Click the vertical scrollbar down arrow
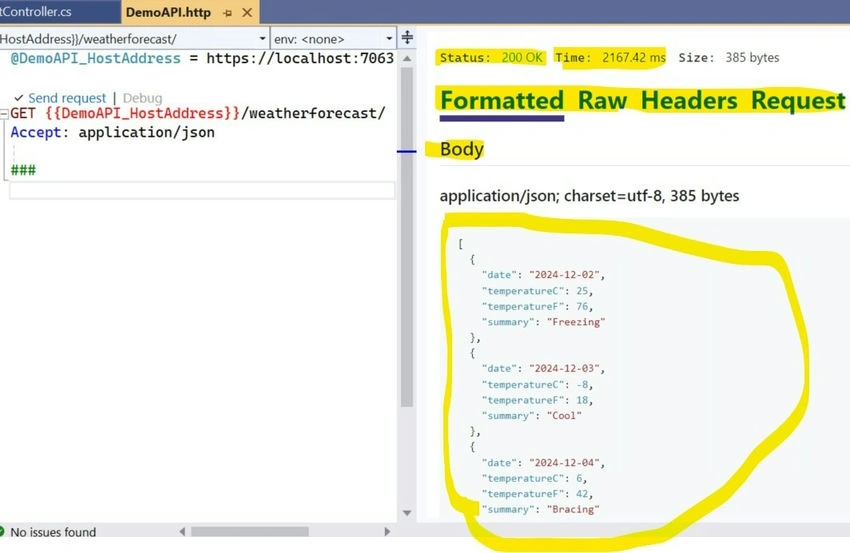 [x=407, y=513]
